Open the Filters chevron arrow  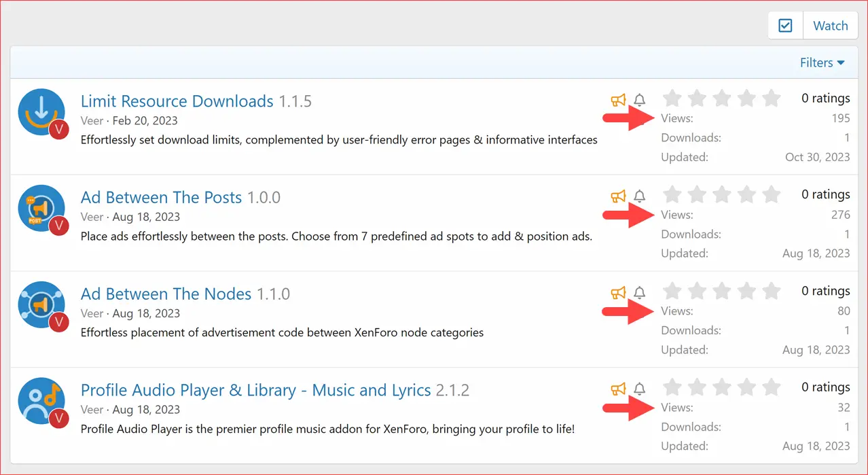(x=842, y=63)
